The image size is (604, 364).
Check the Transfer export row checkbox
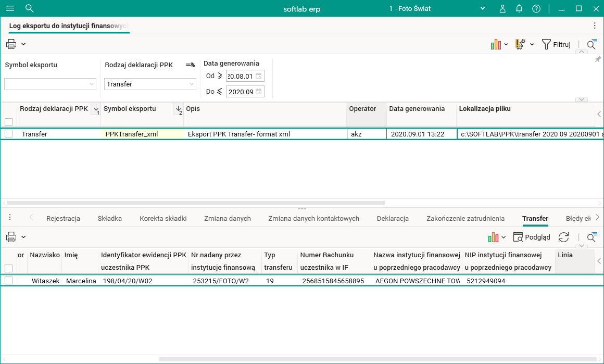(x=8, y=134)
